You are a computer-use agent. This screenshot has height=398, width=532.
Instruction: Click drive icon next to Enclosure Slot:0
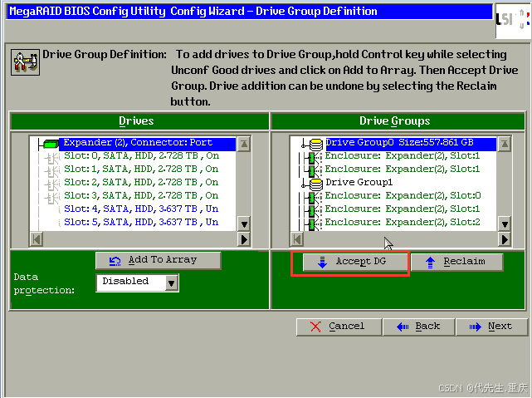[x=313, y=197]
